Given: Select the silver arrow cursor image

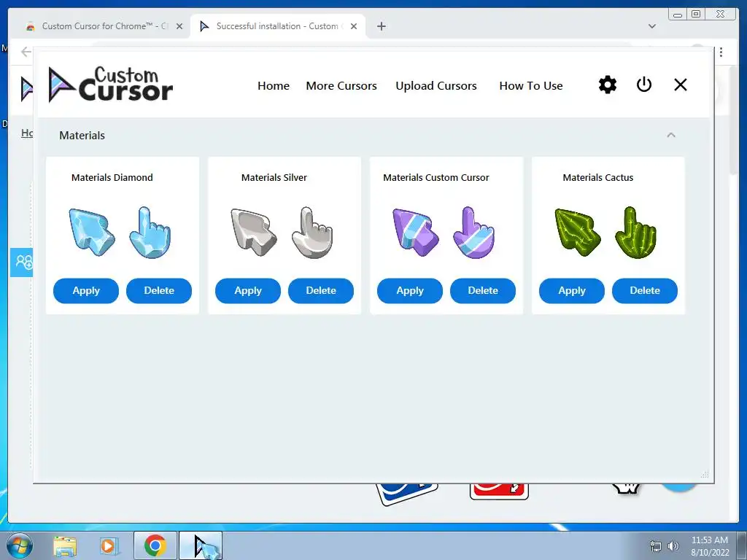Looking at the screenshot, I should point(253,233).
